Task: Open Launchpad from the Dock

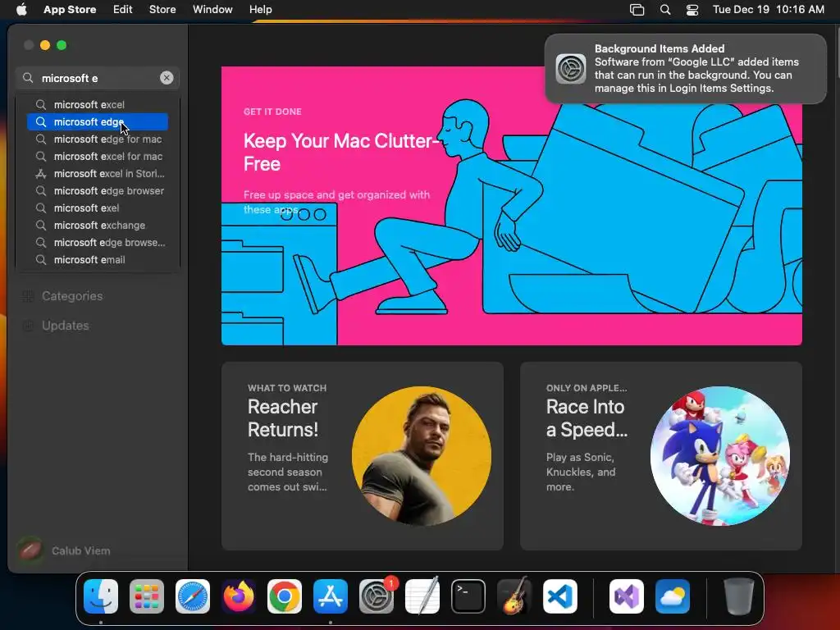Action: tap(147, 596)
